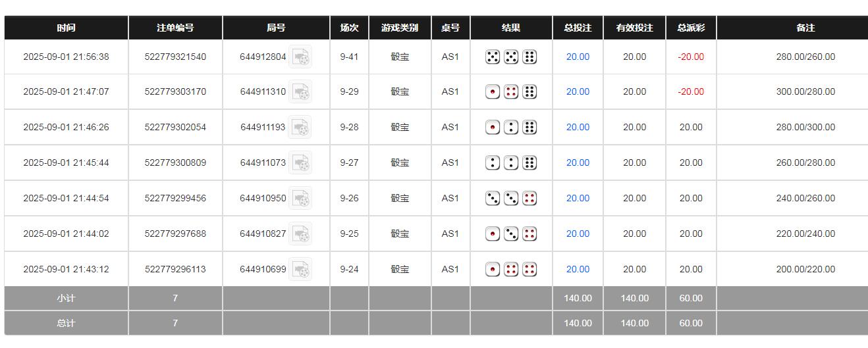The height and width of the screenshot is (348, 868).
Task: Click dice result in session 9-41 row
Action: point(511,57)
